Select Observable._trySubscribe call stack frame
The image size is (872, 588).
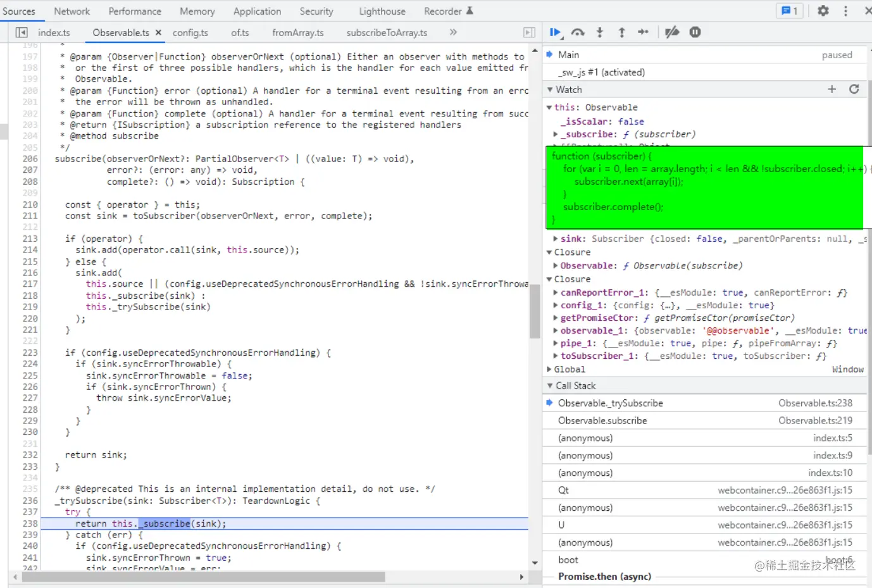pyautogui.click(x=704, y=403)
